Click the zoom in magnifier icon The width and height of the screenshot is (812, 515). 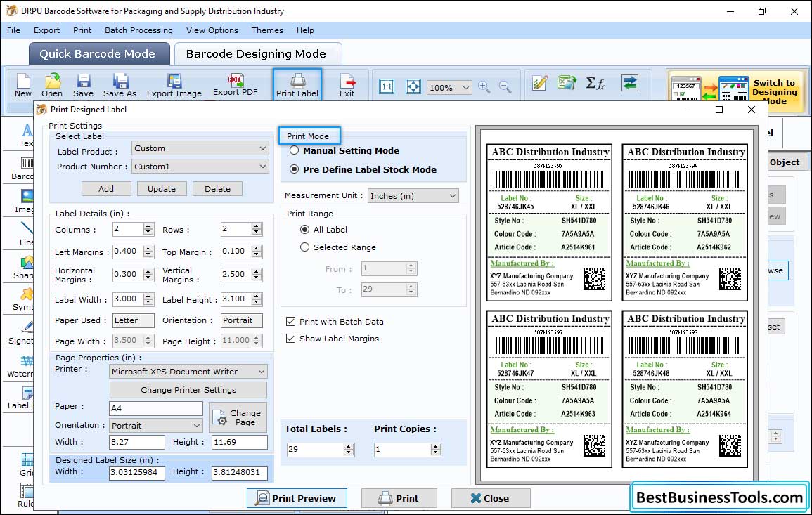pyautogui.click(x=484, y=86)
